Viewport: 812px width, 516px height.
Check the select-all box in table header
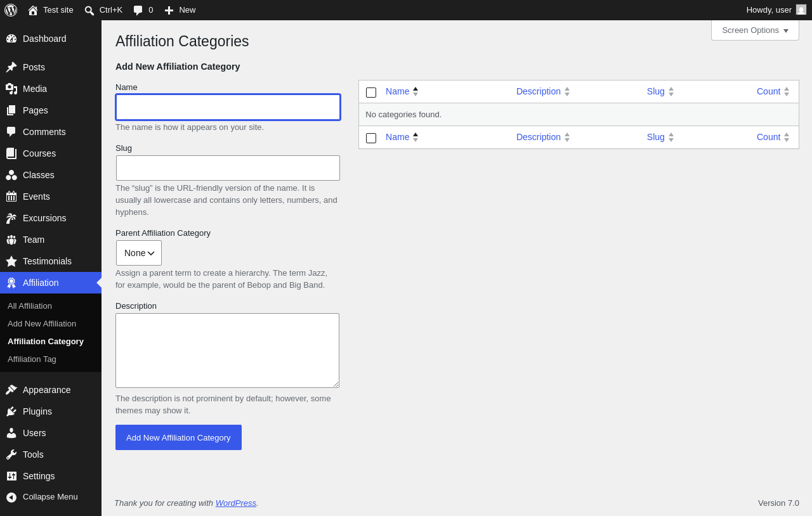point(371,93)
